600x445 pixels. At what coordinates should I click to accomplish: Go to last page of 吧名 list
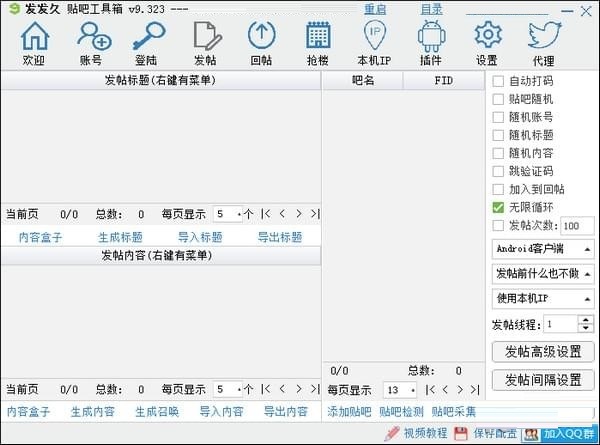pyautogui.click(x=475, y=390)
